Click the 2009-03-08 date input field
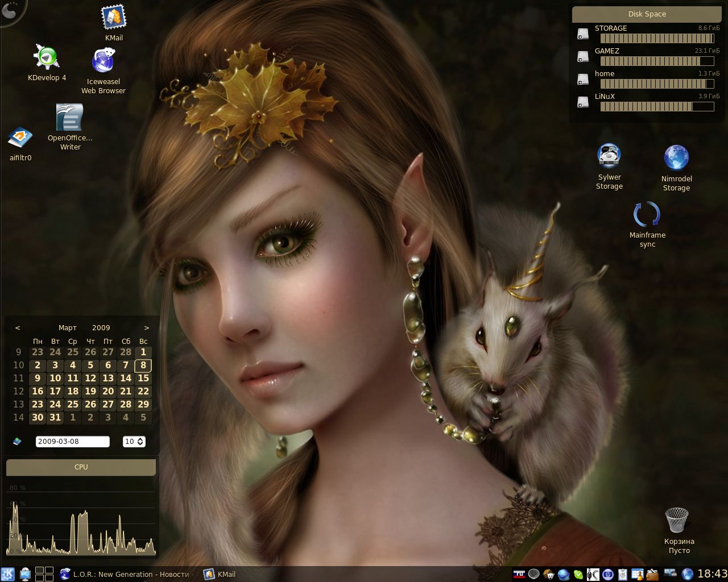The image size is (728, 582). coord(72,442)
